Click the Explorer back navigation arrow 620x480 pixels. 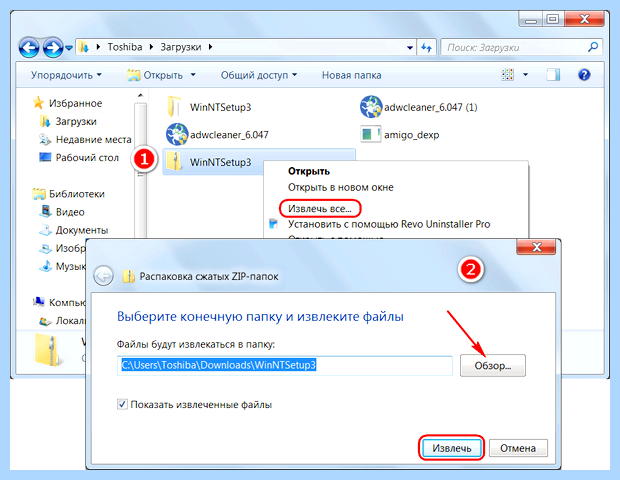[x=29, y=47]
